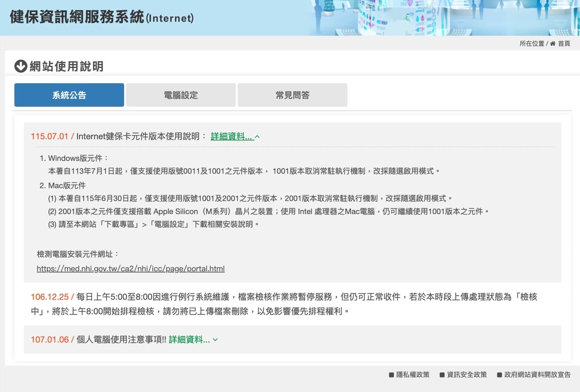Expand 詳細資料 for 個人電腦使用注意事項
Viewport: 580px width, 392px height.
[x=193, y=339]
